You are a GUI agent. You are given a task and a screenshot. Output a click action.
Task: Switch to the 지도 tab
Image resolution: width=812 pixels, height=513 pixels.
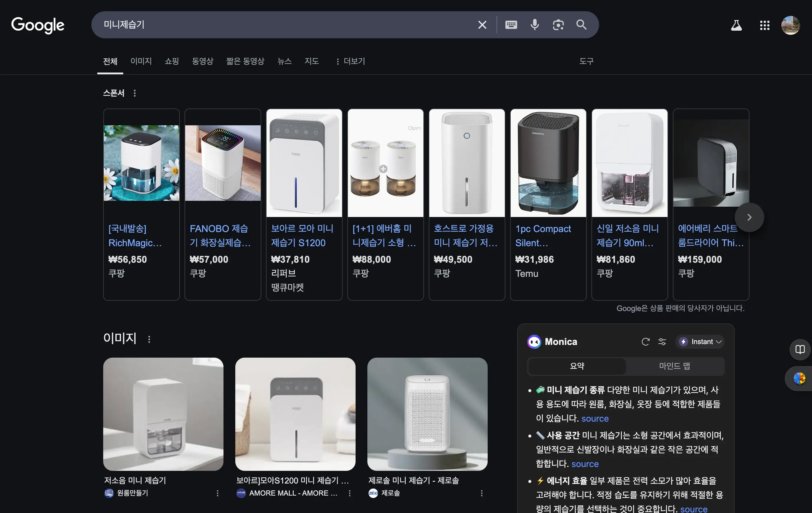pyautogui.click(x=312, y=61)
